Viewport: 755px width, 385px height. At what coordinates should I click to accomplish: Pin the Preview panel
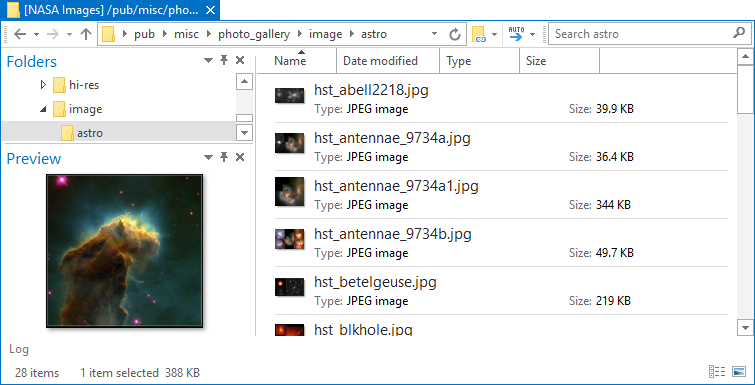pyautogui.click(x=224, y=157)
